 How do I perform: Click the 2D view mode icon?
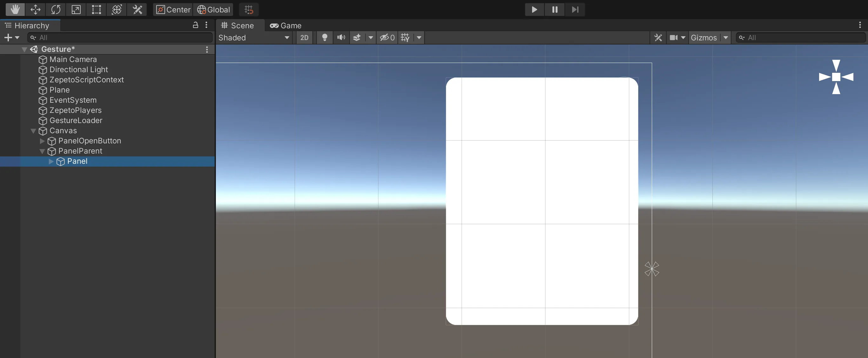point(304,38)
